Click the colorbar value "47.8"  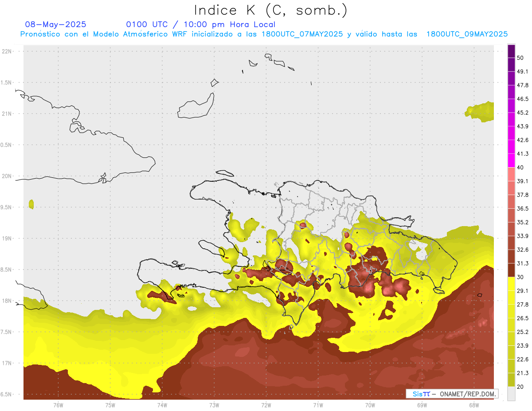(x=523, y=85)
